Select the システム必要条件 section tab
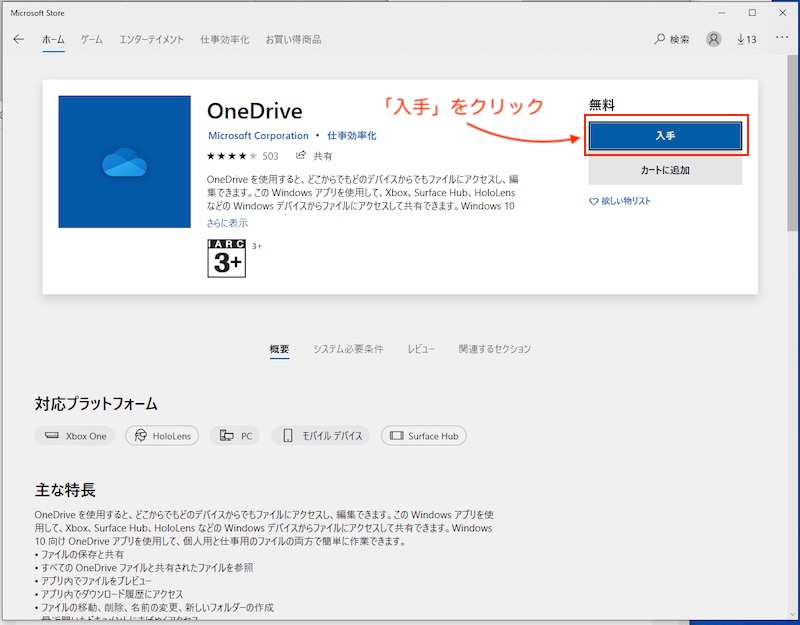This screenshot has height=625, width=800. 348,349
